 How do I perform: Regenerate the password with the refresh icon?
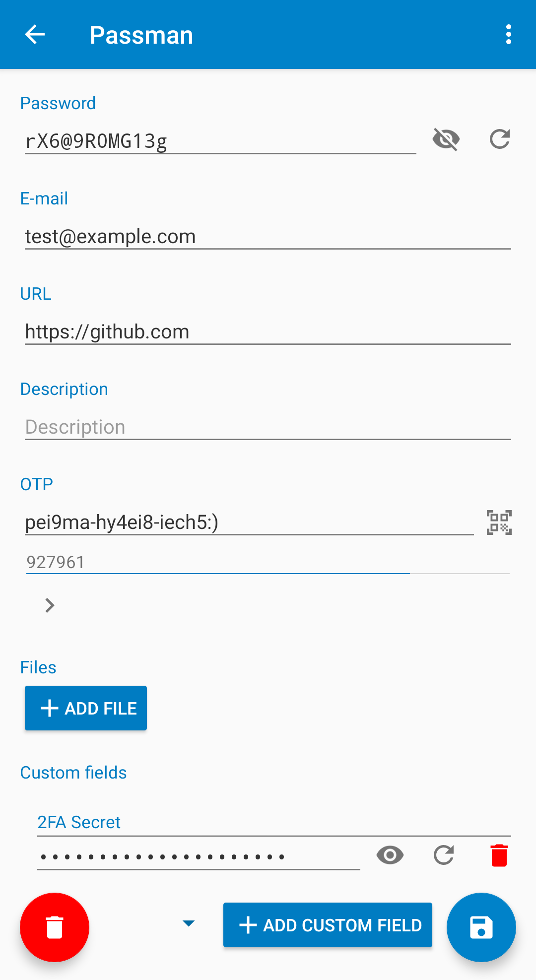pos(499,139)
